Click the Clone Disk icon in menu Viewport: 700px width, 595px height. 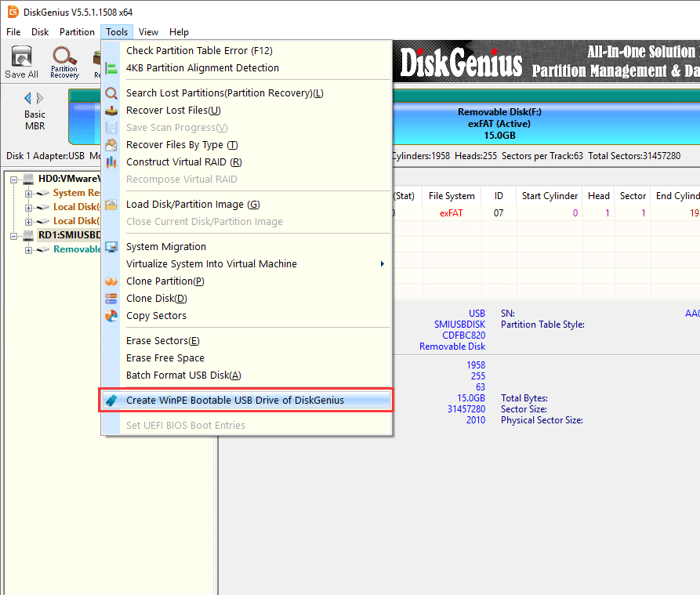pyautogui.click(x=111, y=299)
